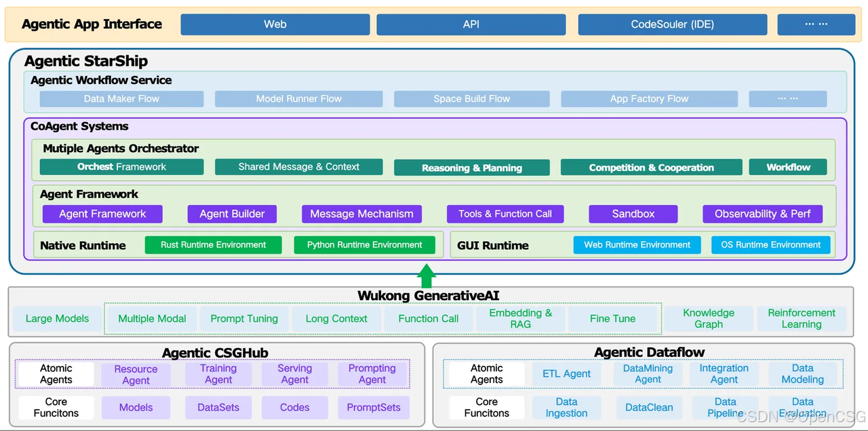Click the Large Models box
Screen dimensions: 868x431
pos(57,318)
